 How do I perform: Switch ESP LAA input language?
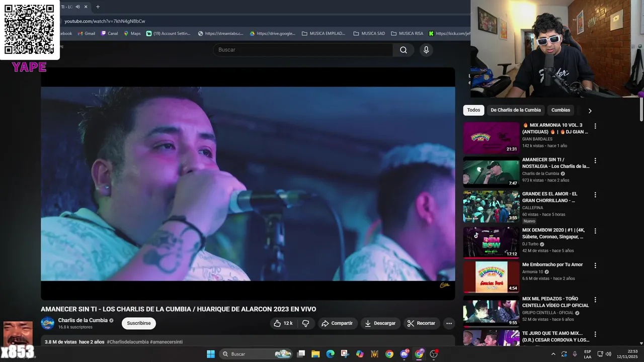(x=588, y=354)
